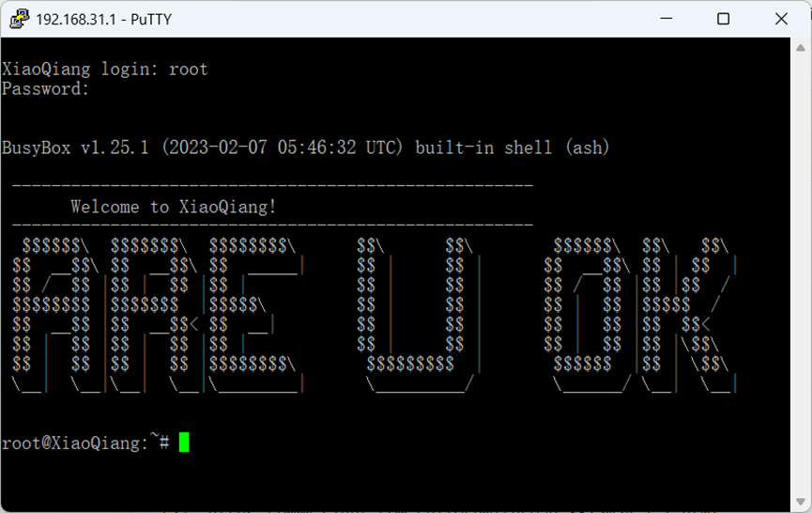Close the PuTTY session window
The image size is (812, 513).
[x=781, y=19]
